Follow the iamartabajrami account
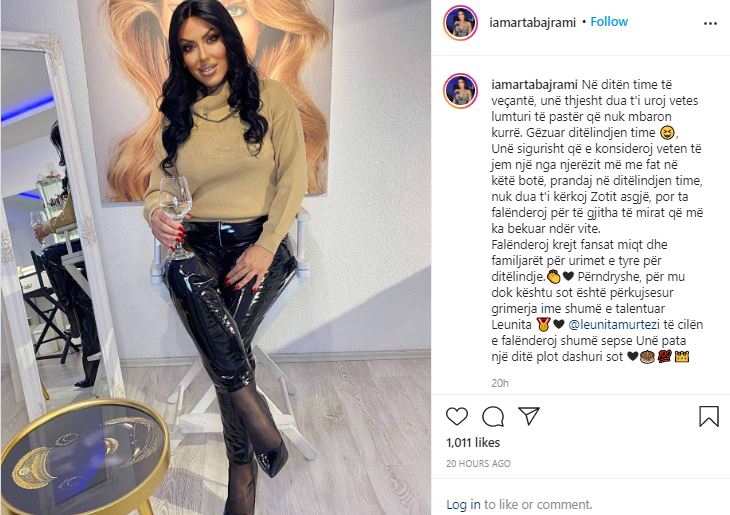730x515 pixels. 609,22
